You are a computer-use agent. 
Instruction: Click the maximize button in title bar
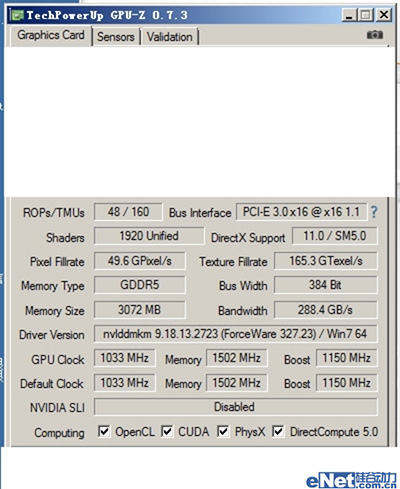[x=366, y=15]
